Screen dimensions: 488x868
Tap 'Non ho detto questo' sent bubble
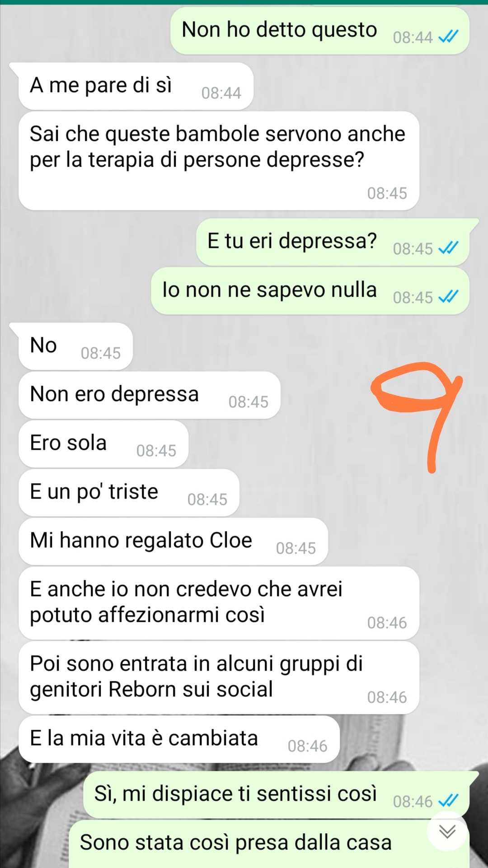click(x=319, y=31)
